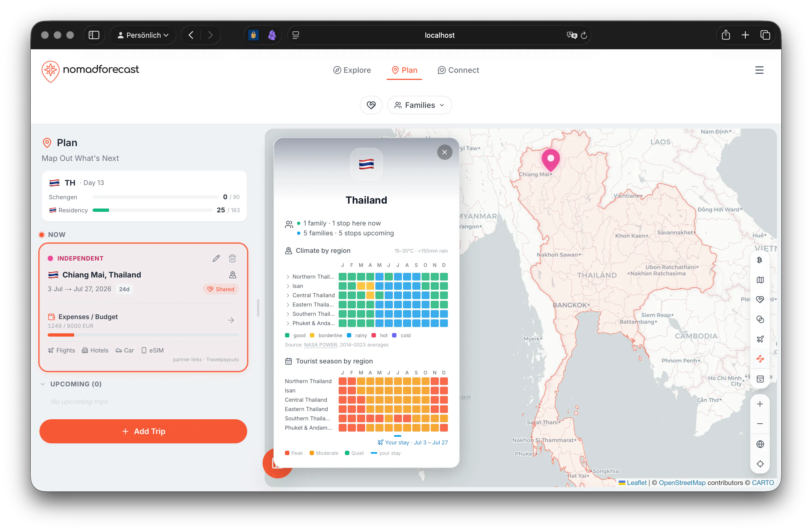Click the password manager extension icon
This screenshot has width=812, height=532.
click(x=253, y=35)
